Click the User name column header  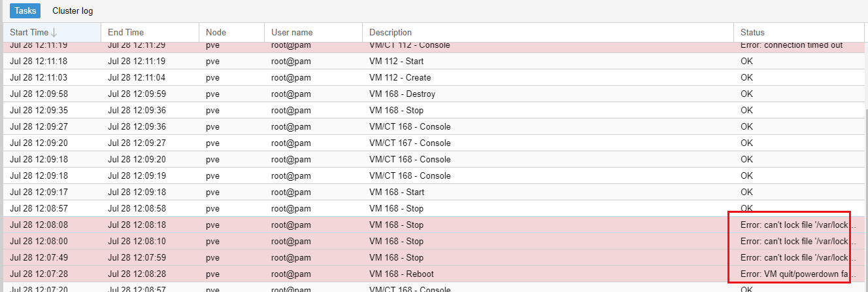(x=292, y=32)
